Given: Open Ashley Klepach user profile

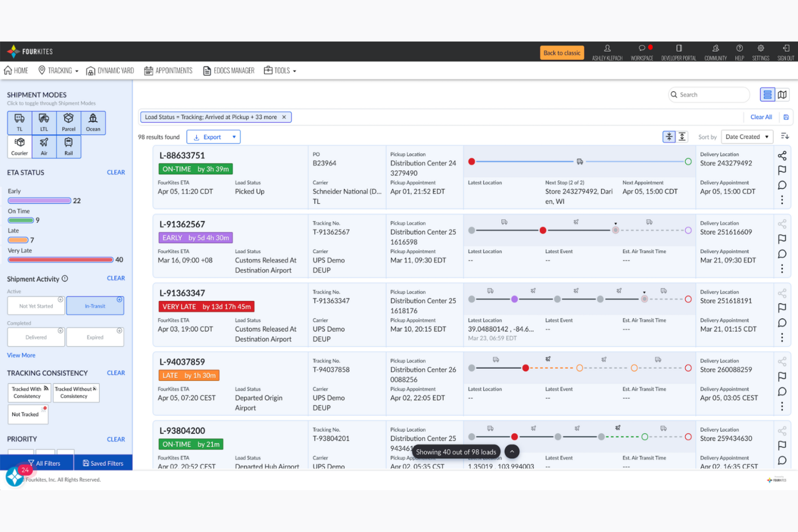Looking at the screenshot, I should pyautogui.click(x=607, y=52).
